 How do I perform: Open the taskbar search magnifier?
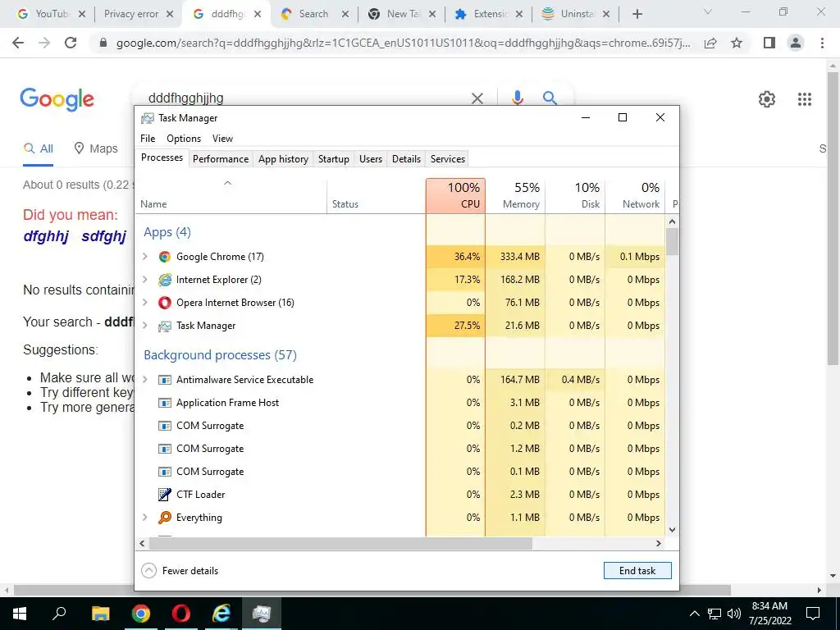tap(59, 614)
